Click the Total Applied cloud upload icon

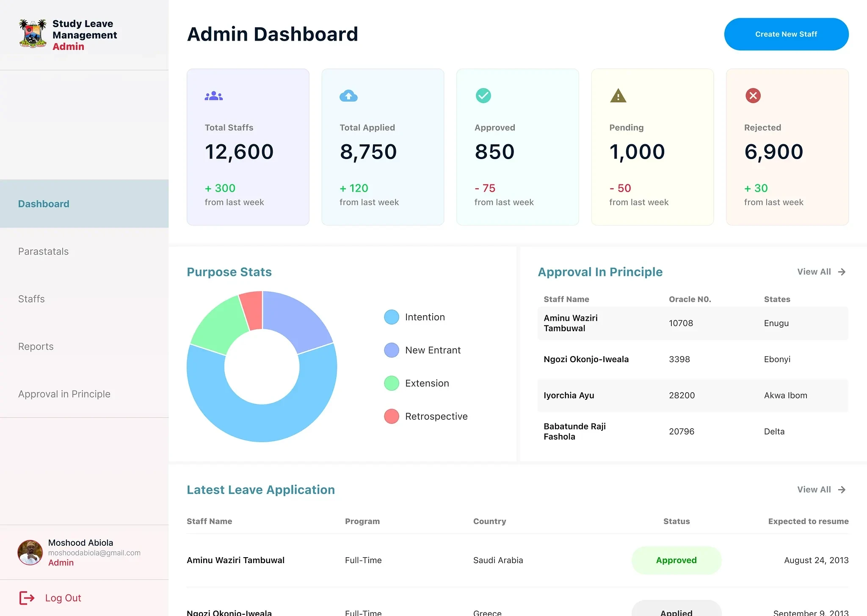click(x=348, y=96)
